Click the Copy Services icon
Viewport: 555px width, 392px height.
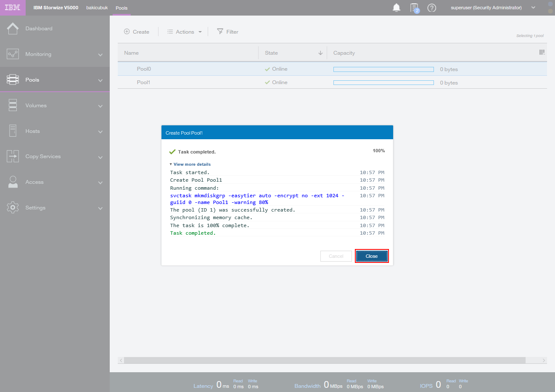13,156
